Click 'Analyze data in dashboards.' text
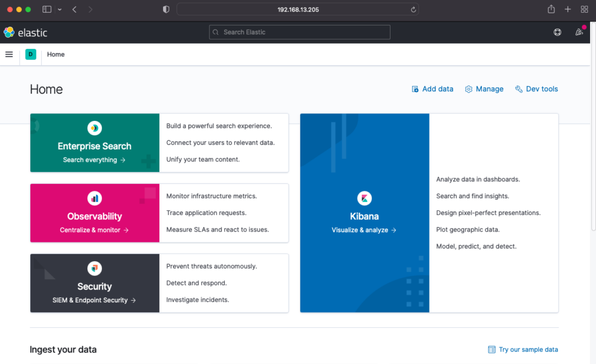The width and height of the screenshot is (596, 364). click(478, 180)
